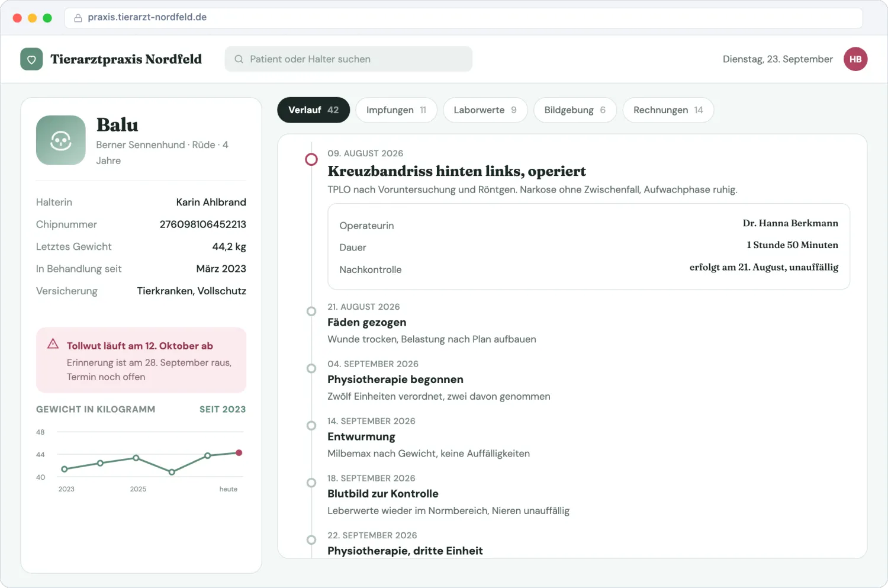Click the SEIT 2023 chart range label

tap(223, 409)
